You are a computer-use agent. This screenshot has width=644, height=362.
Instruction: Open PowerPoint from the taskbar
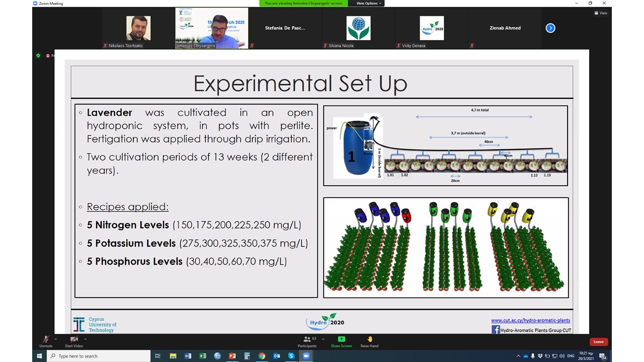232,356
